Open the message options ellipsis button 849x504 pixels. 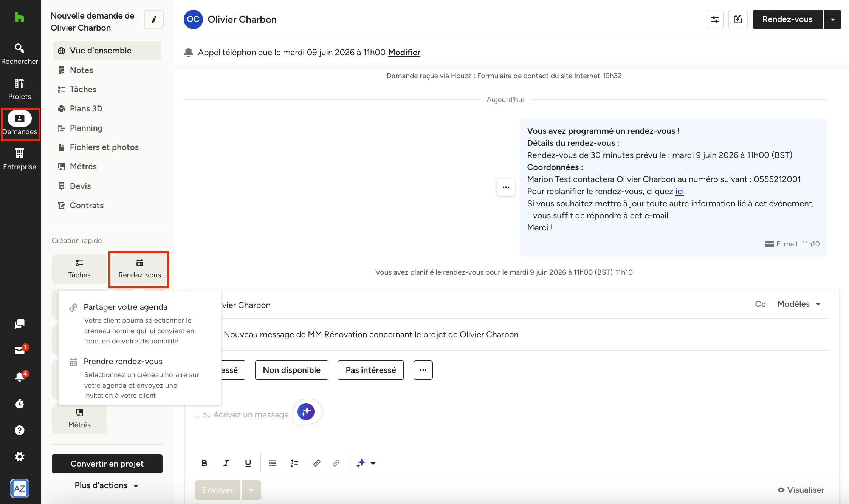coord(506,187)
